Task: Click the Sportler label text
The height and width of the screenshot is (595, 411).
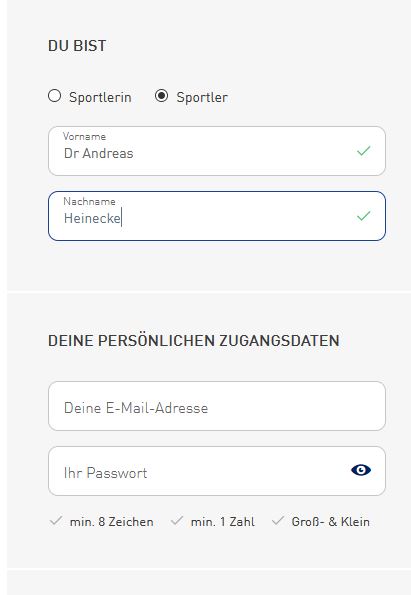Action: pyautogui.click(x=202, y=98)
